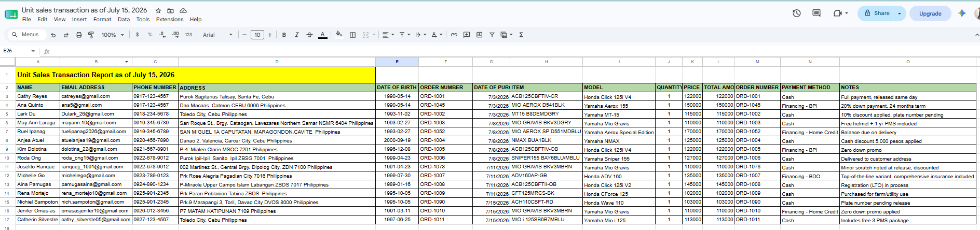Open the Format menu

tap(102, 19)
